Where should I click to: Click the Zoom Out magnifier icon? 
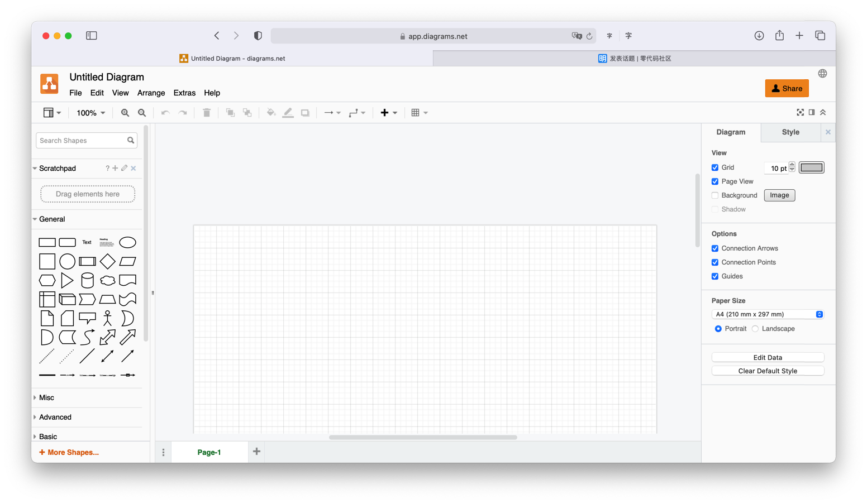(x=142, y=113)
